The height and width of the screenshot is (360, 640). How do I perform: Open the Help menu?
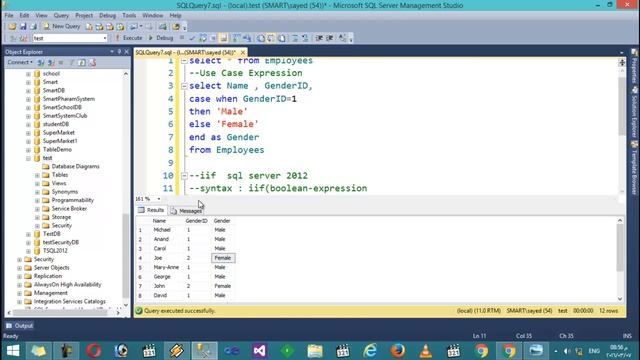tap(175, 16)
